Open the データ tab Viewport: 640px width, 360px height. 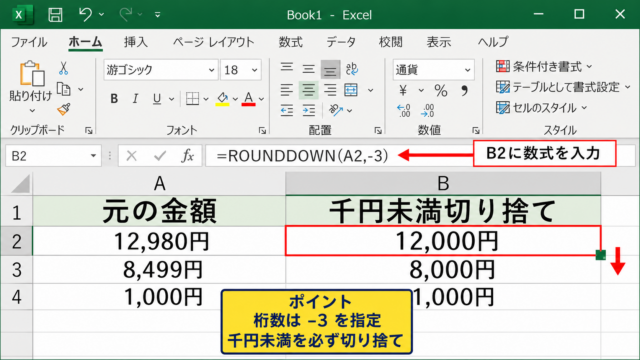click(341, 42)
